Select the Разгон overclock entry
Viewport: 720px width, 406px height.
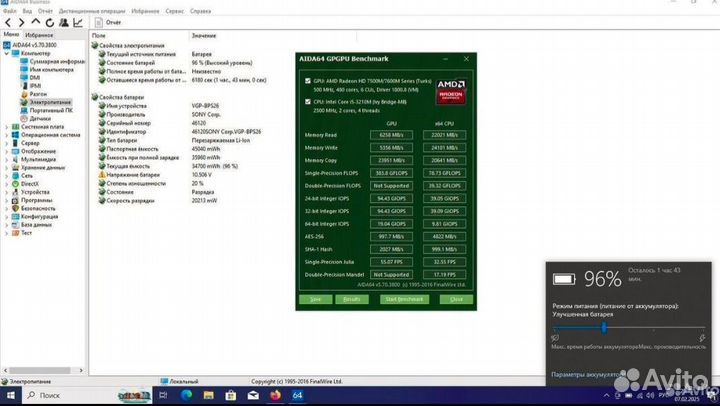point(34,94)
